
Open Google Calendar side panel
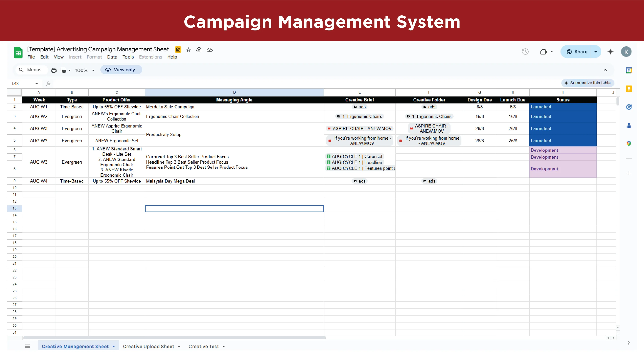(629, 70)
